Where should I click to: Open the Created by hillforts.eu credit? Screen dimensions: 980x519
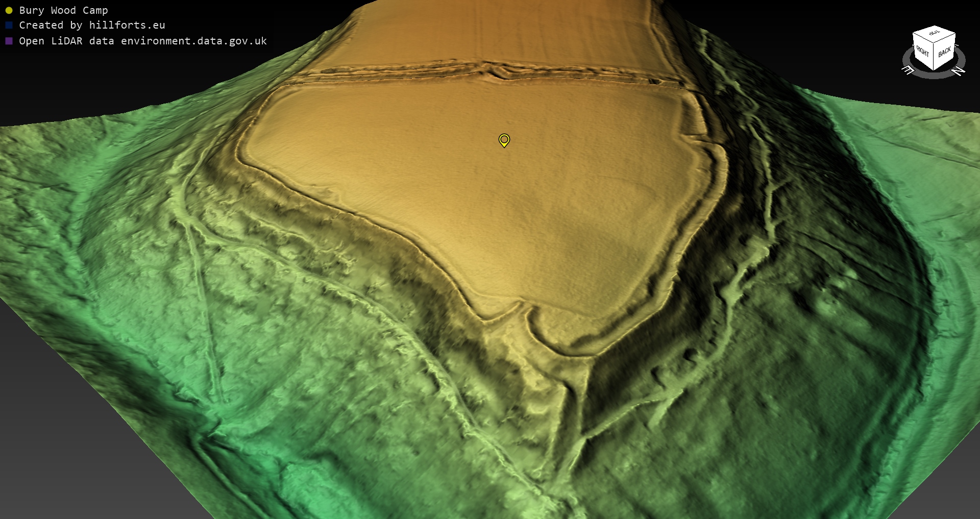(x=92, y=25)
